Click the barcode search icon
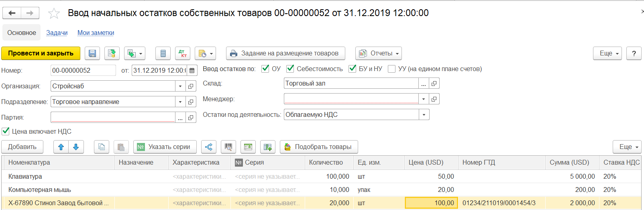Image resolution: width=644 pixels, height=210 pixels. [x=228, y=147]
